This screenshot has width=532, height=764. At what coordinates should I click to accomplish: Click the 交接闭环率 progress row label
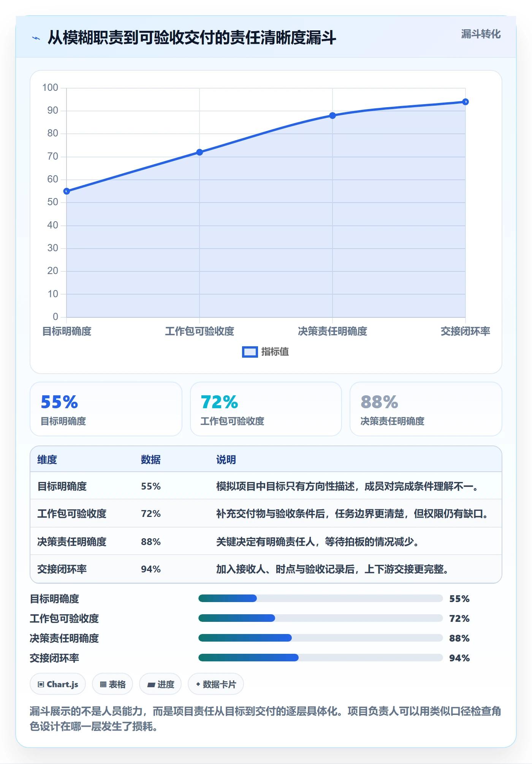[x=54, y=658]
